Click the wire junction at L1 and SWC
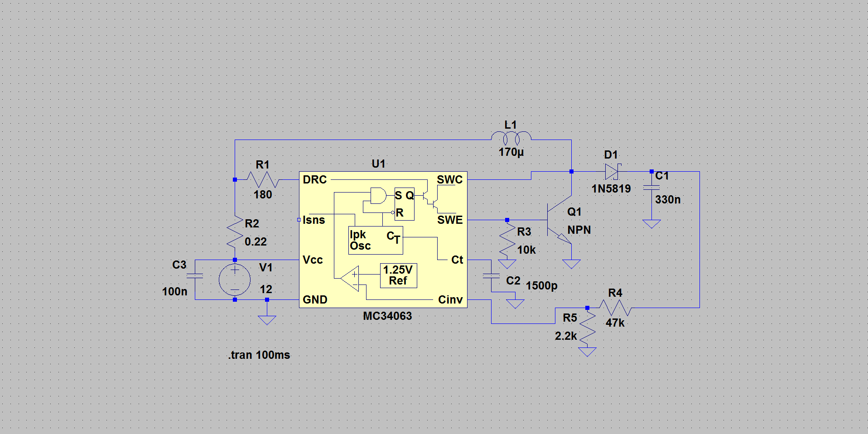Image resolution: width=868 pixels, height=434 pixels. [x=571, y=172]
